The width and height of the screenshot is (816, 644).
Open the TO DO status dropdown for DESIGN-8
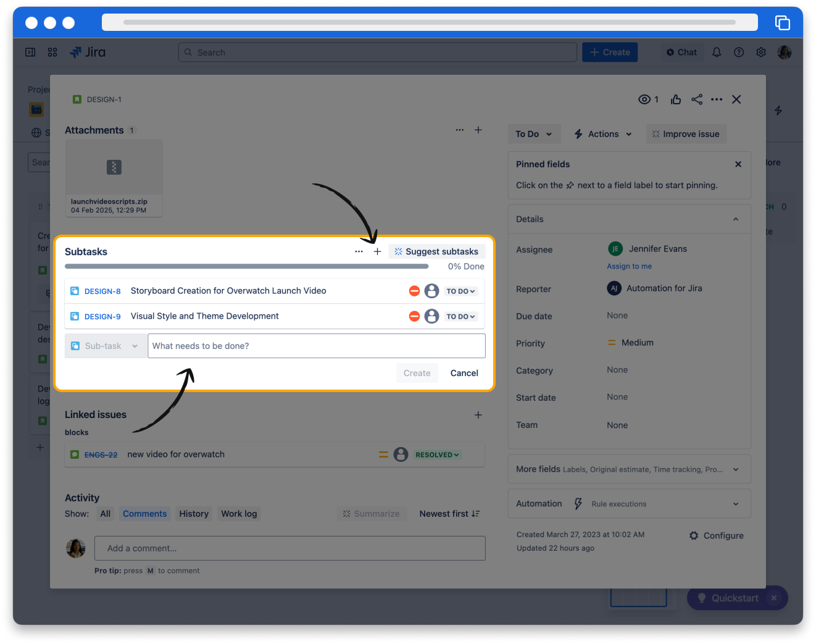click(x=461, y=291)
